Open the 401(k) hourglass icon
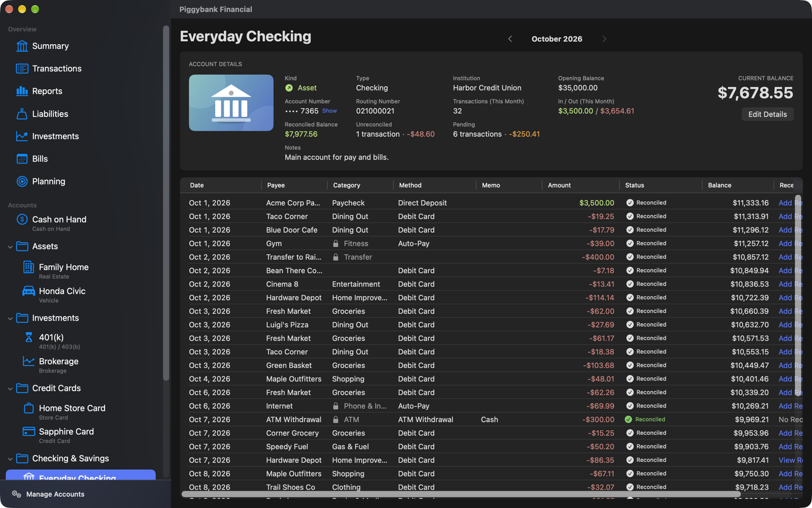 [28, 337]
